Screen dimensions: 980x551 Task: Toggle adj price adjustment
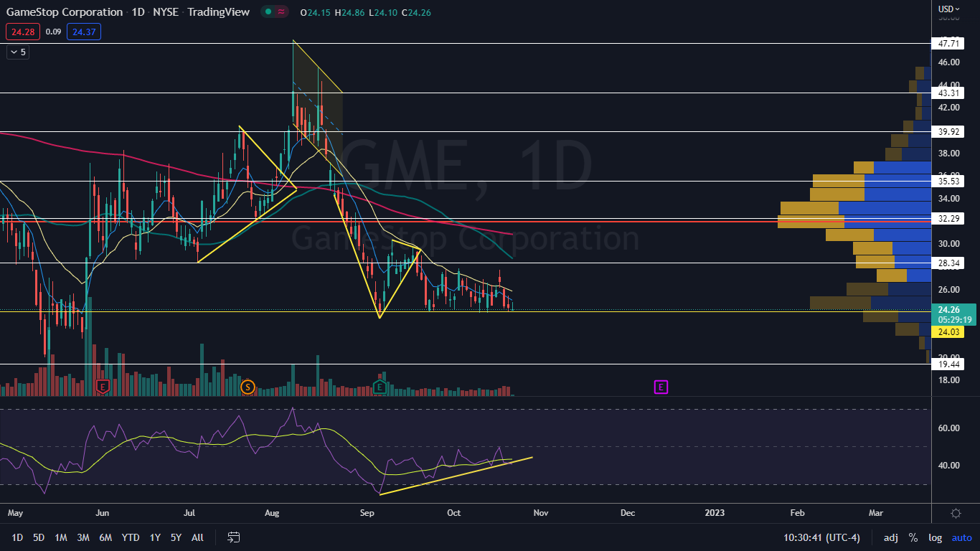tap(890, 537)
